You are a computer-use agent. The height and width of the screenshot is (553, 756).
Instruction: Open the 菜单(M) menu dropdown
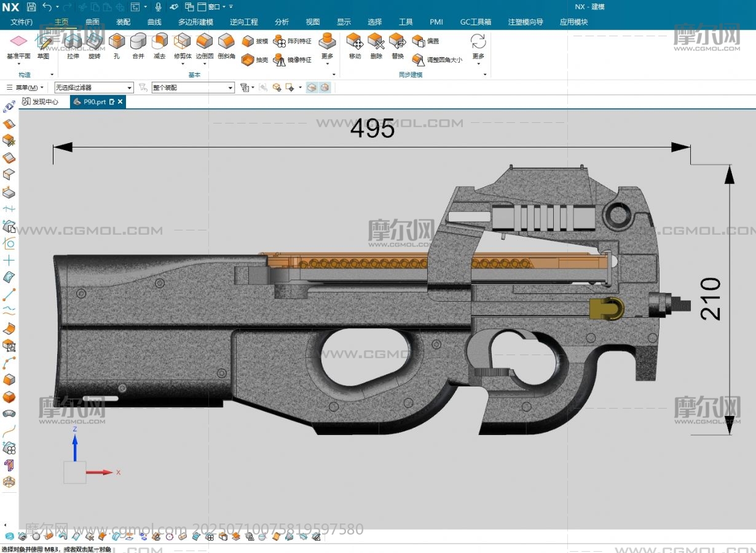pos(25,87)
